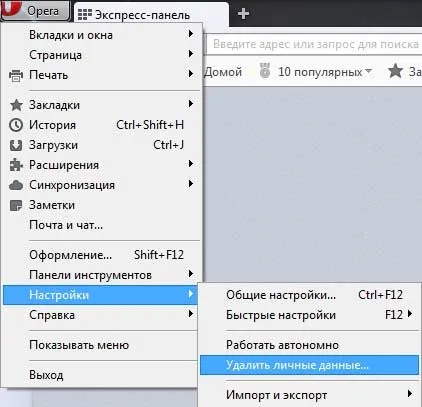
Task: Toggle Работать автономно mode
Action: point(309,345)
